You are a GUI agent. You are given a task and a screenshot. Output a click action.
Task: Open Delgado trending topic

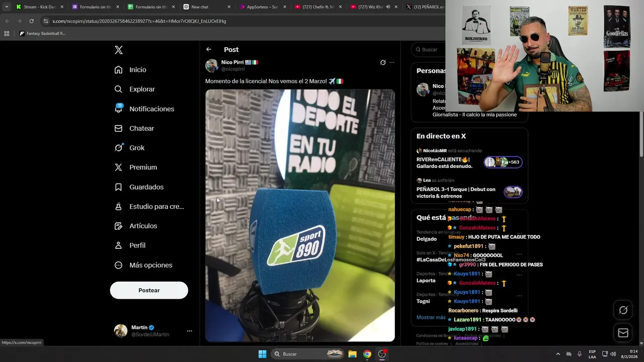pos(427,239)
